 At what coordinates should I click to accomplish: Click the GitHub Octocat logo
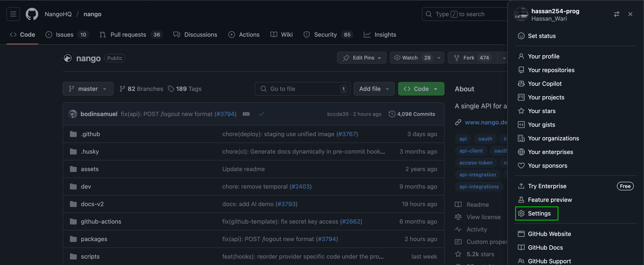click(32, 14)
